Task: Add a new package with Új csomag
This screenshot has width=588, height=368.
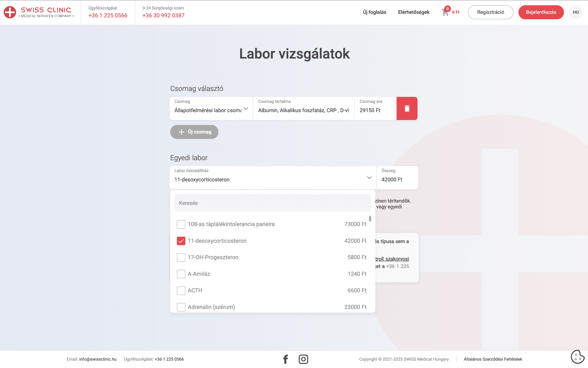Action: (x=194, y=132)
